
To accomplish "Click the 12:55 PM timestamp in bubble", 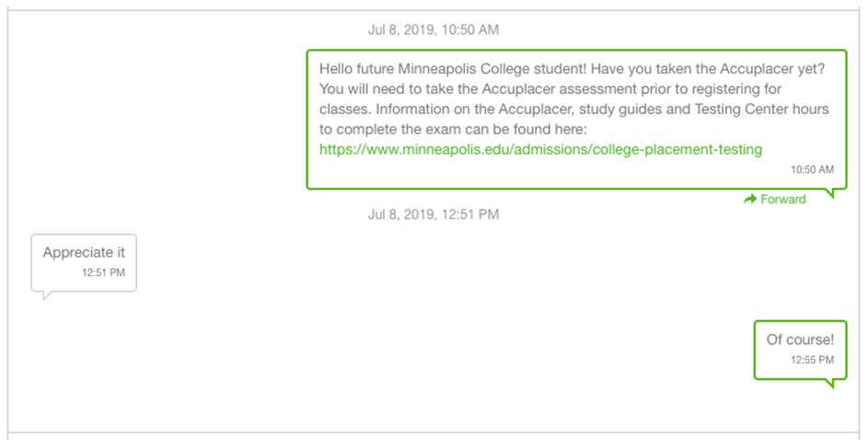I will 812,360.
